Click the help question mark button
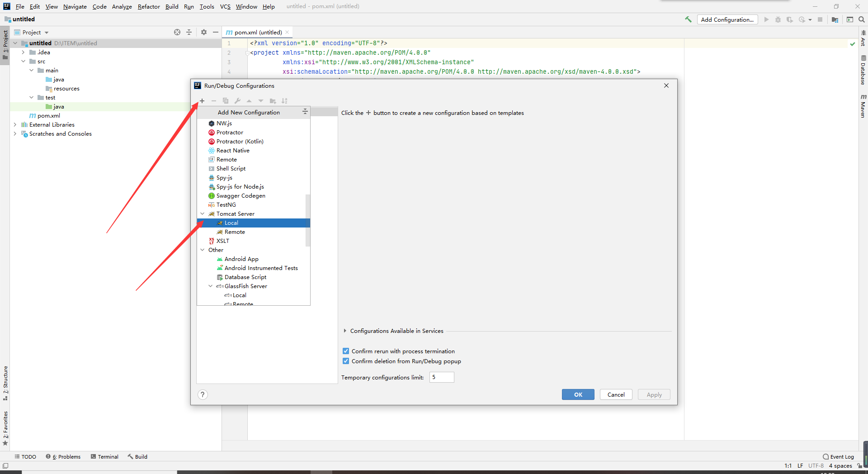The image size is (868, 474). (203, 394)
